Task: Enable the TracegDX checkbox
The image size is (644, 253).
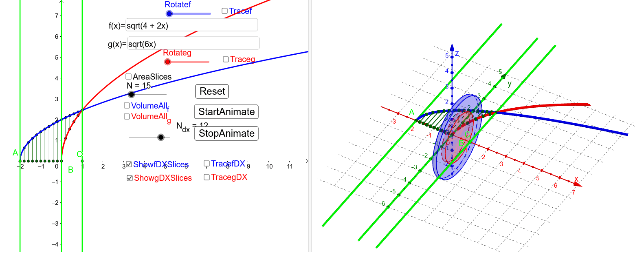Action: click(207, 177)
